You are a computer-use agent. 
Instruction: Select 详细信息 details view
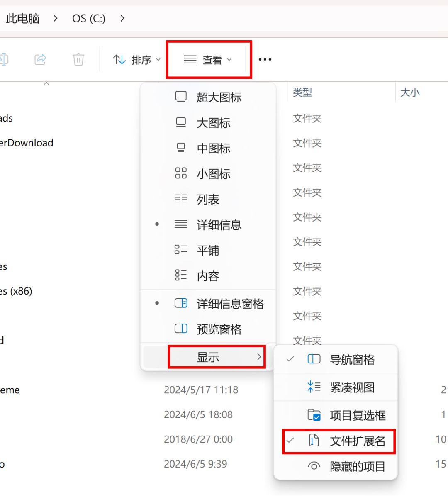click(x=219, y=224)
